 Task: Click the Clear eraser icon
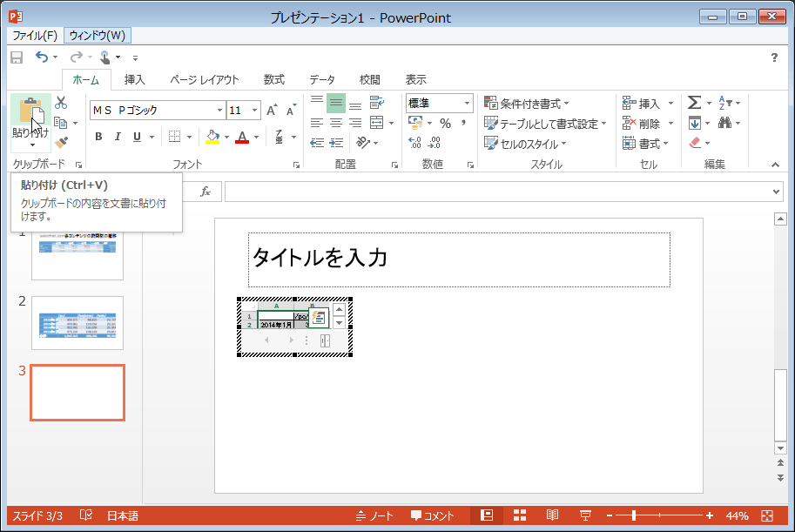pyautogui.click(x=695, y=143)
